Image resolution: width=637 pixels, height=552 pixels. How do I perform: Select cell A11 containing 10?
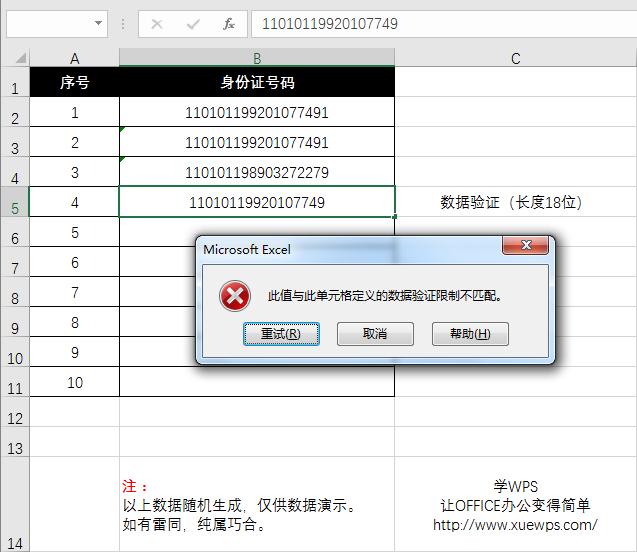74,382
